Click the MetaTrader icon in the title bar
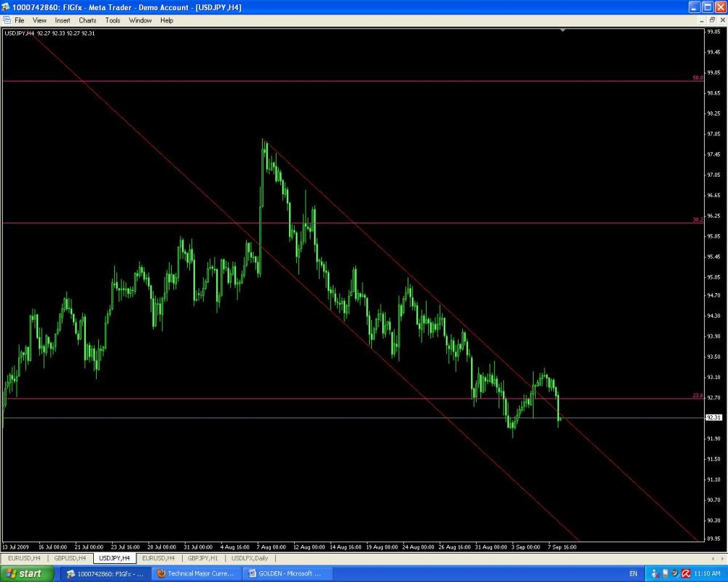 click(6, 7)
